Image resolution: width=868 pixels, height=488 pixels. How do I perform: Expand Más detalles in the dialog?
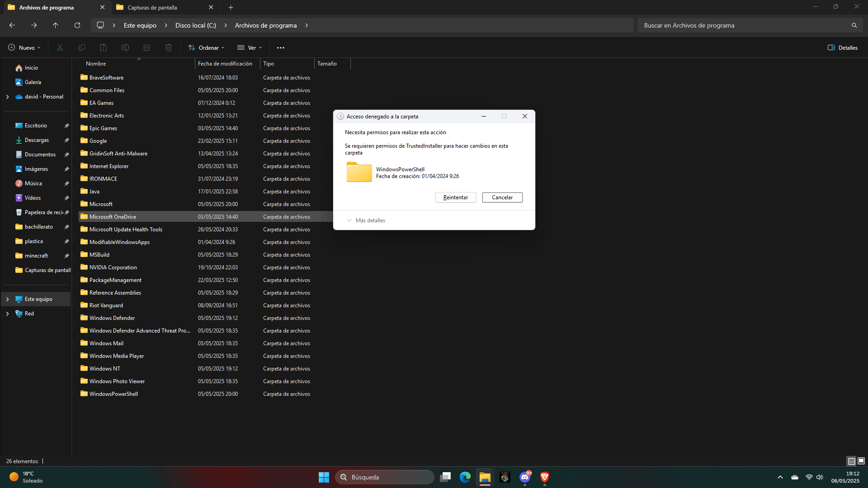pos(366,221)
